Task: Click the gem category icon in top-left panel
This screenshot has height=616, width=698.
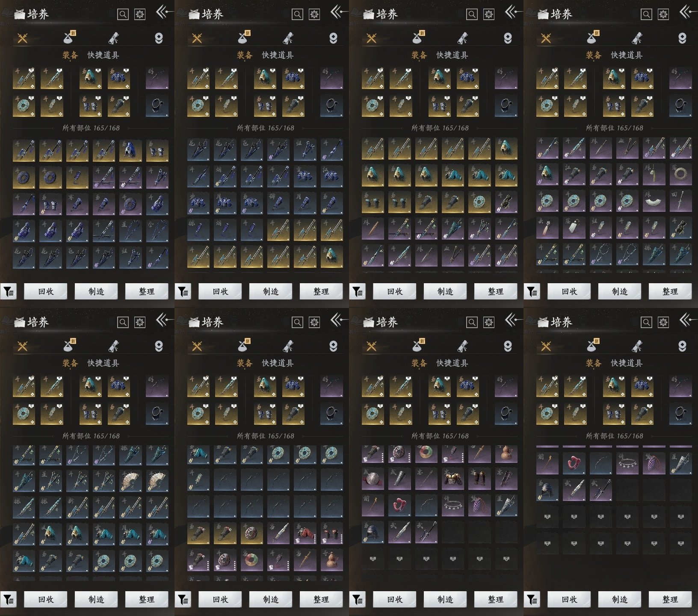Action: click(159, 38)
